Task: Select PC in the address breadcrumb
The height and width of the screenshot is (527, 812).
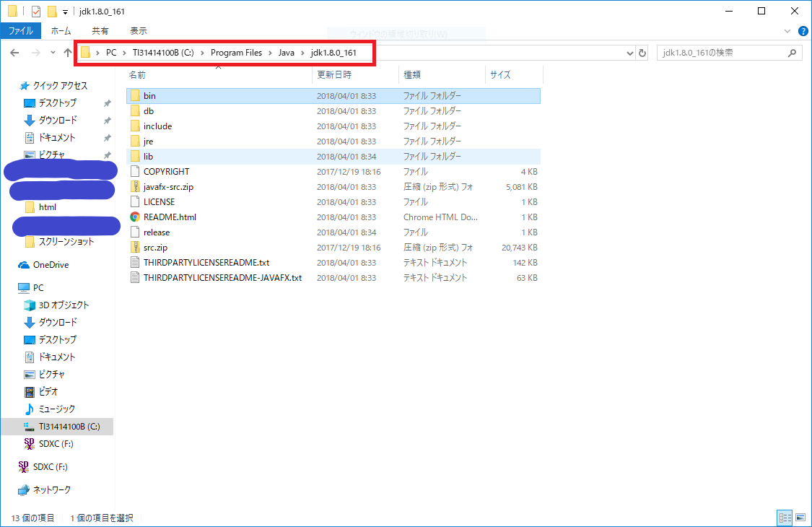Action: 111,53
